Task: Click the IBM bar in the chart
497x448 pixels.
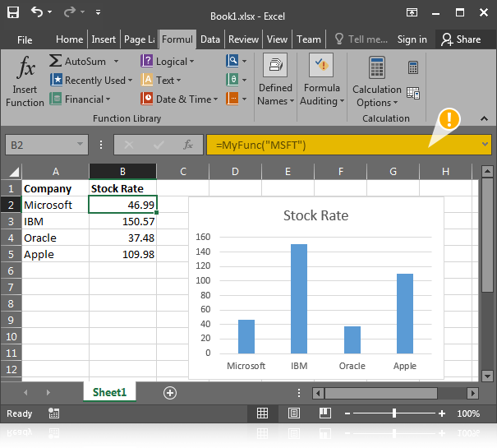Action: click(x=299, y=298)
